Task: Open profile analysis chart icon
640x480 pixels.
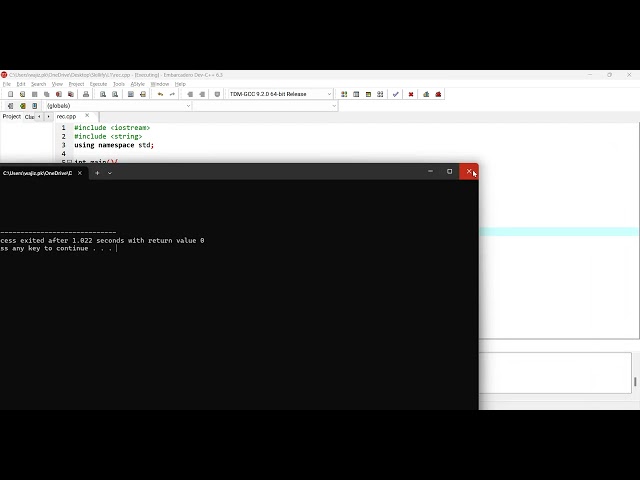Action: coord(426,94)
